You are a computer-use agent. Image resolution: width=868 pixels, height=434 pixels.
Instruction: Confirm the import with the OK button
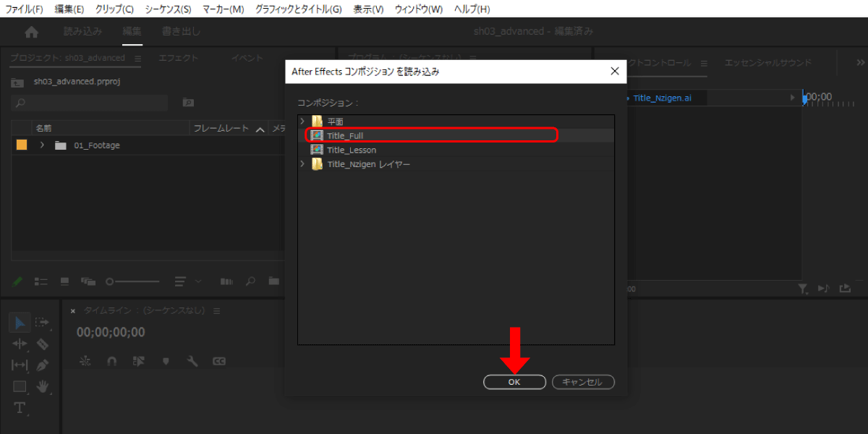point(514,382)
